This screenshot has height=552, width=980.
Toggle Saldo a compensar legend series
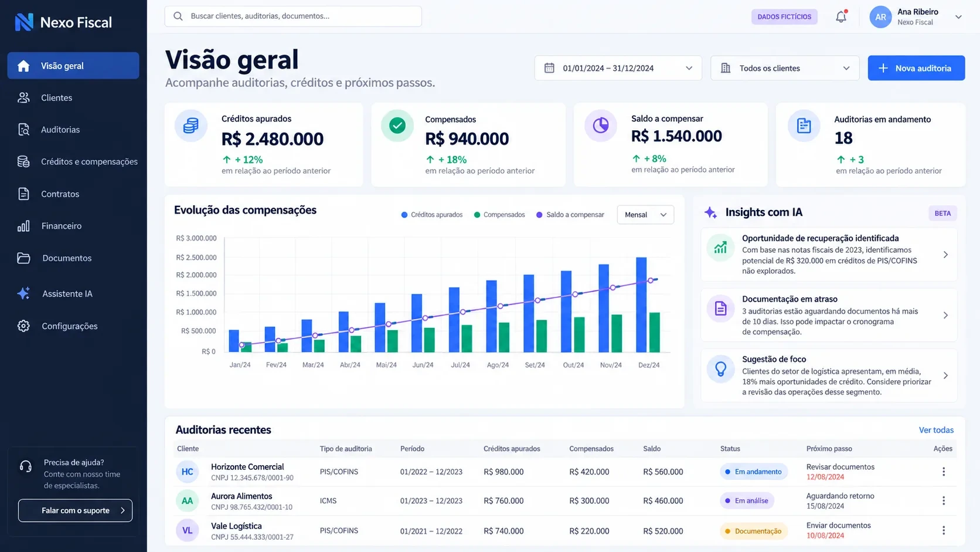(x=570, y=215)
